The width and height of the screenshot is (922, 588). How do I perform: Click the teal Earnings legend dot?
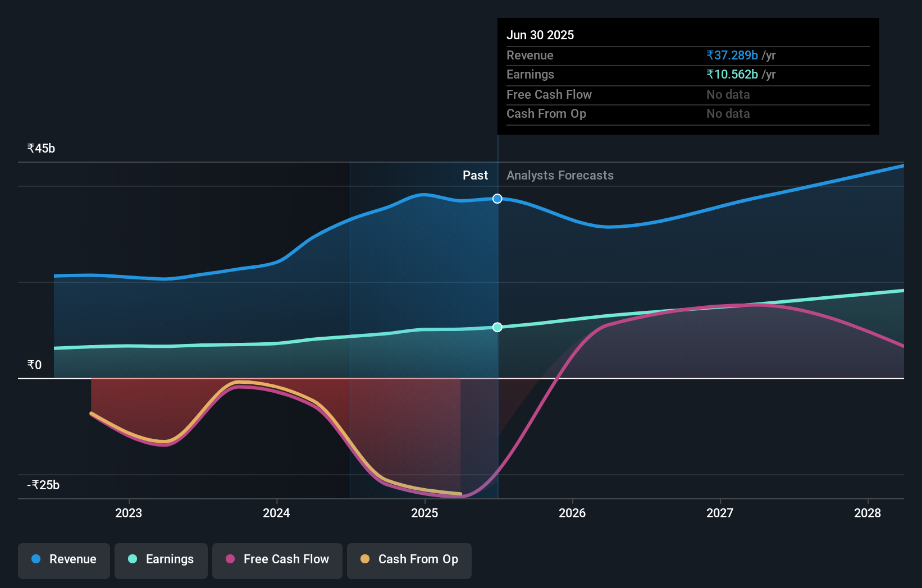coord(133,559)
